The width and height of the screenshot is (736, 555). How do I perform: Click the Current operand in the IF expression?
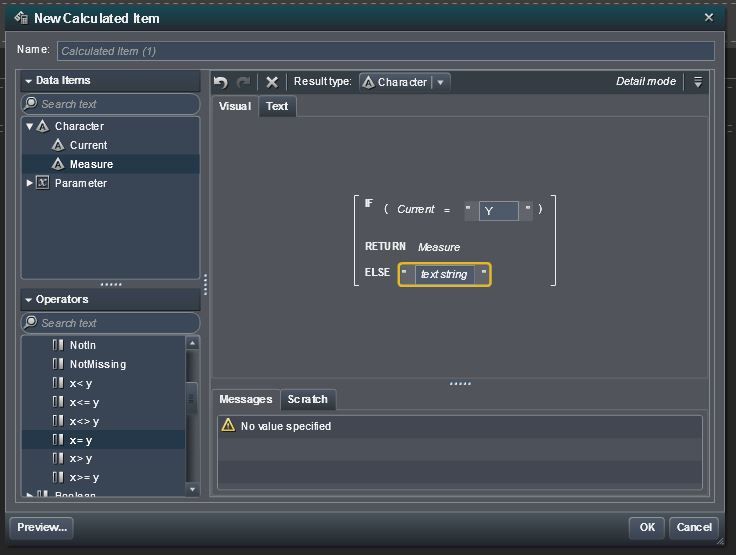tap(416, 209)
